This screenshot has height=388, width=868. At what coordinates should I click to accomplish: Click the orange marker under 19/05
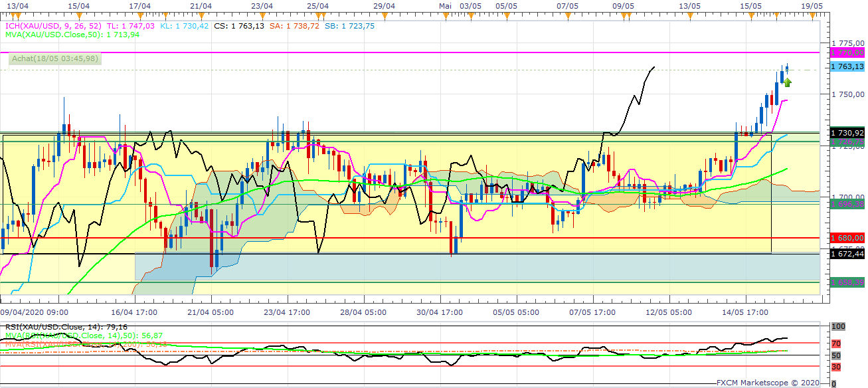coord(812,13)
